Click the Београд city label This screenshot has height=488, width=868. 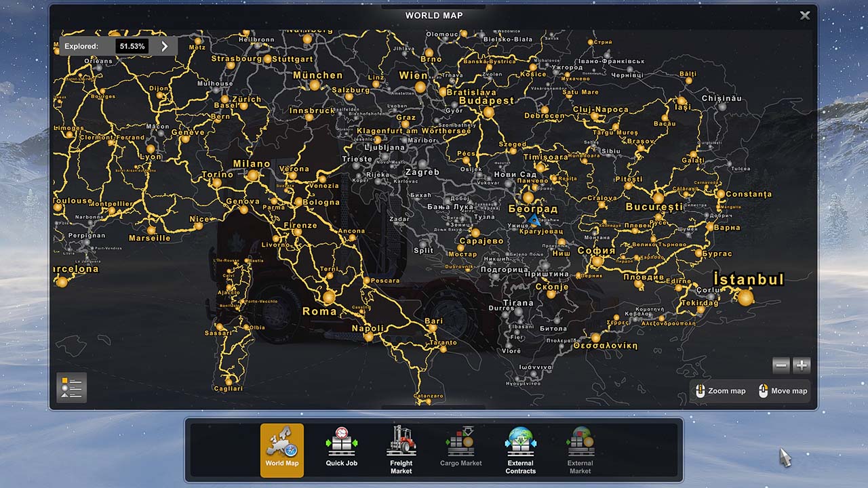(533, 209)
